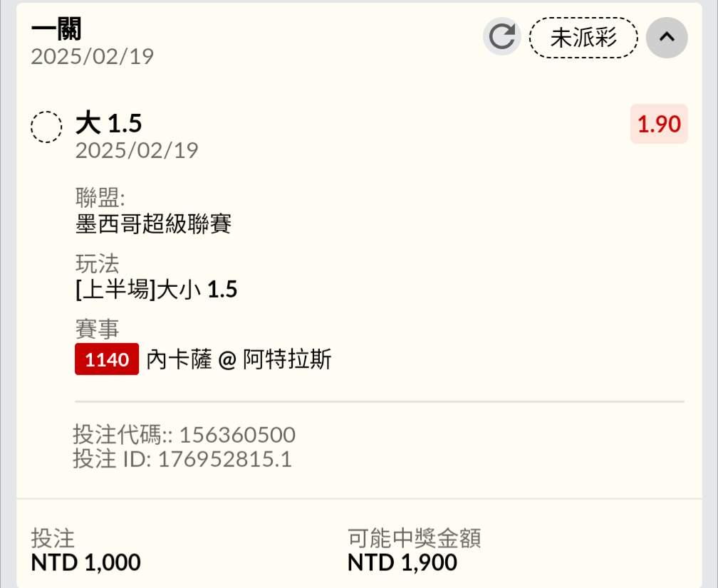
Task: Click the 未派彩 status badge
Action: point(583,38)
